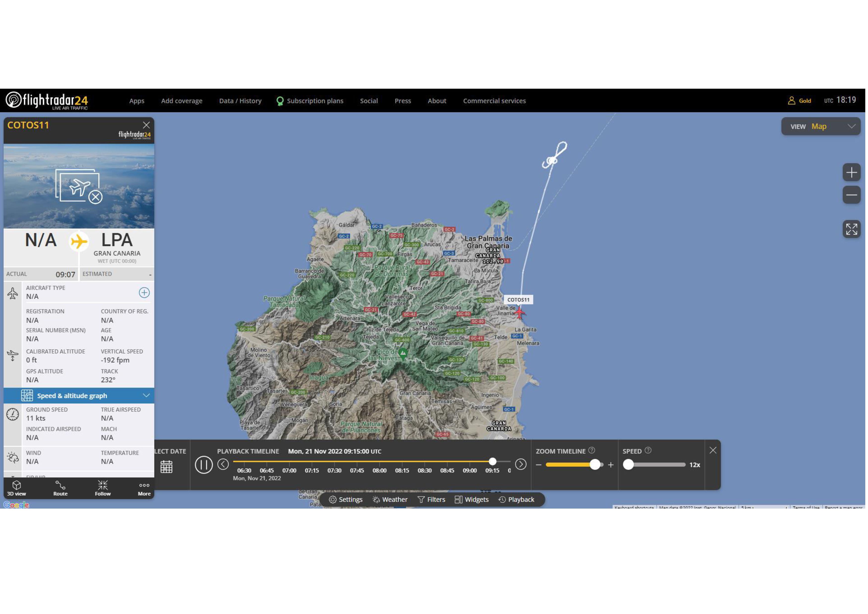This screenshot has width=868, height=614.
Task: Open the Data / History menu
Action: [x=241, y=101]
